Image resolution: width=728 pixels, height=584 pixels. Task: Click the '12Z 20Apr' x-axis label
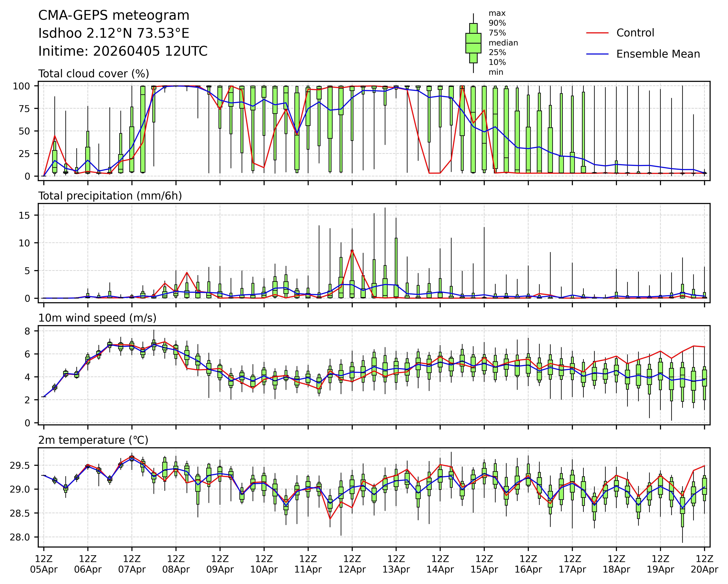coord(704,564)
